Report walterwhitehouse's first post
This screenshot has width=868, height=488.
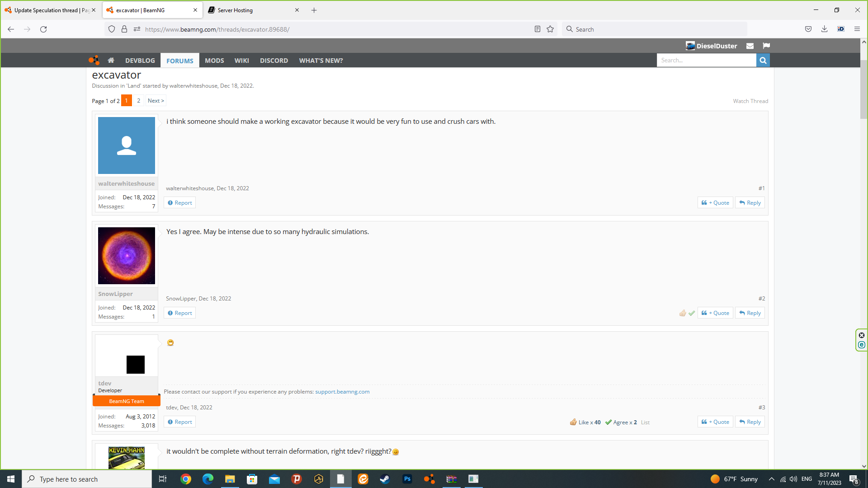180,203
